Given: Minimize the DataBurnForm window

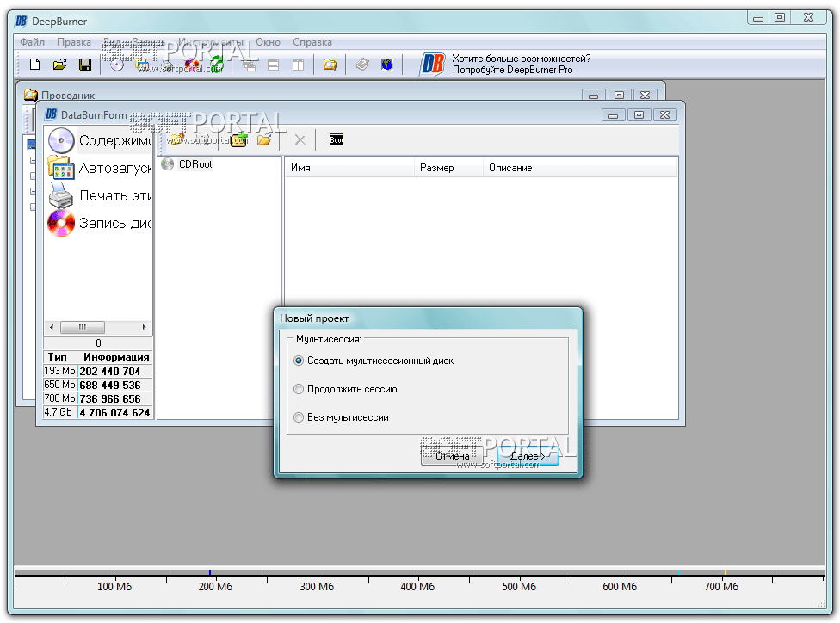Looking at the screenshot, I should pos(614,114).
